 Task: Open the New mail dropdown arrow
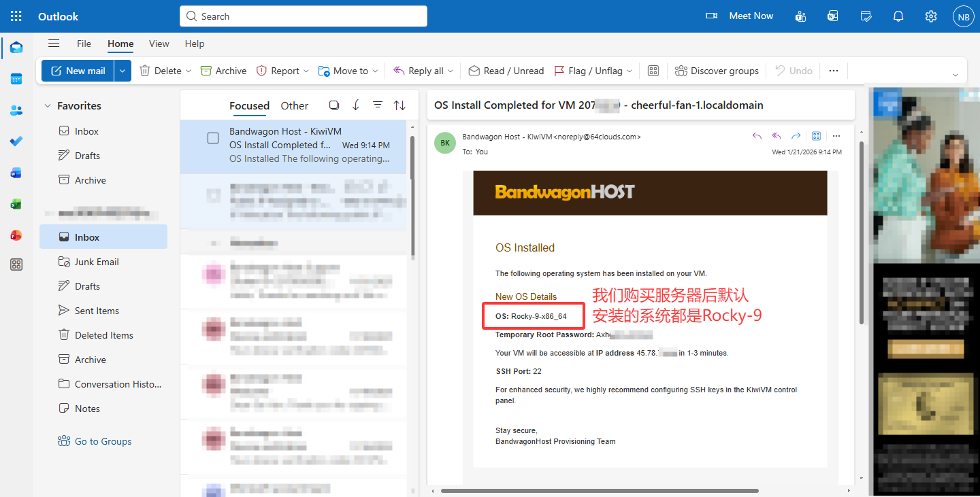pos(122,71)
